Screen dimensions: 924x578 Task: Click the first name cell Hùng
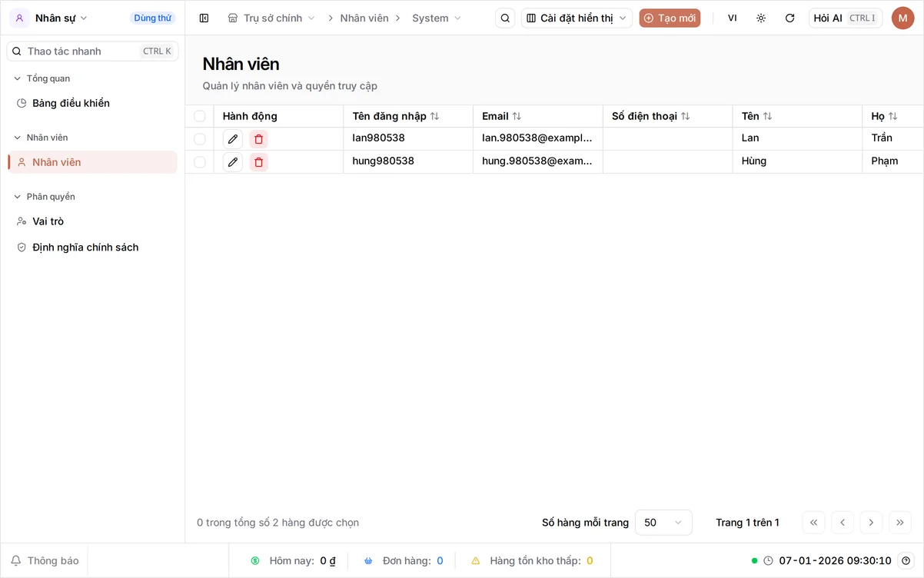pyautogui.click(x=797, y=161)
